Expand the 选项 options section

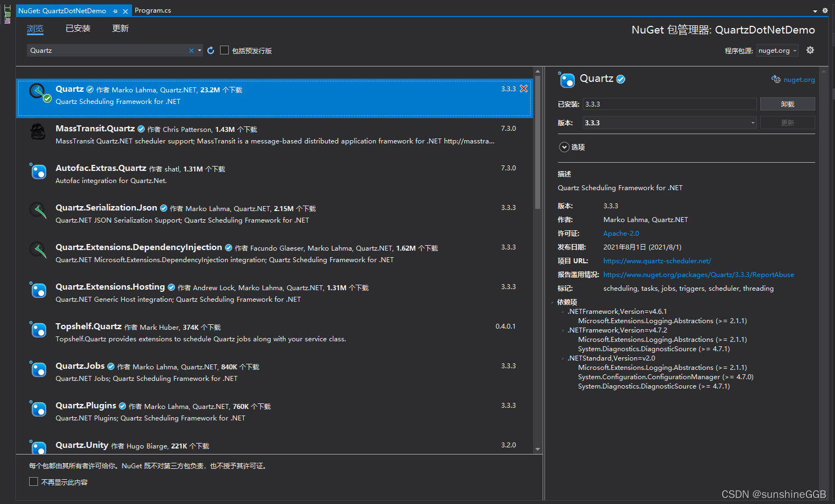click(564, 147)
